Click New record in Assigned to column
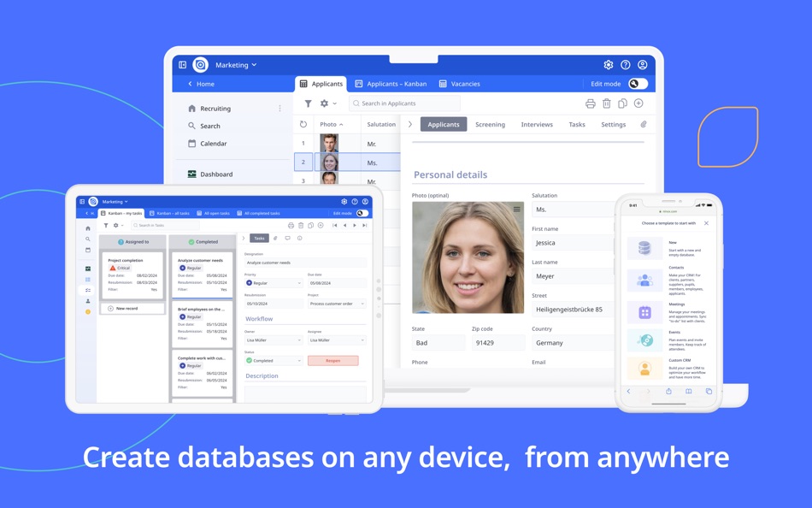The image size is (812, 508). [x=132, y=309]
